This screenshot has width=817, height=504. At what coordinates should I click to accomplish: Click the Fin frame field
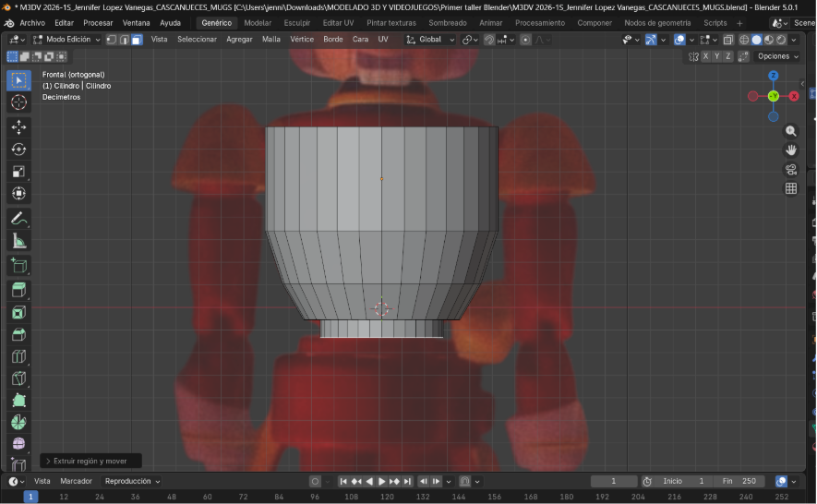click(x=740, y=481)
